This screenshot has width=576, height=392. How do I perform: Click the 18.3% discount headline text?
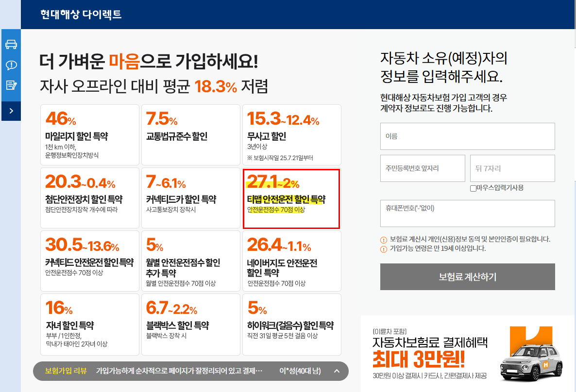[x=216, y=87]
